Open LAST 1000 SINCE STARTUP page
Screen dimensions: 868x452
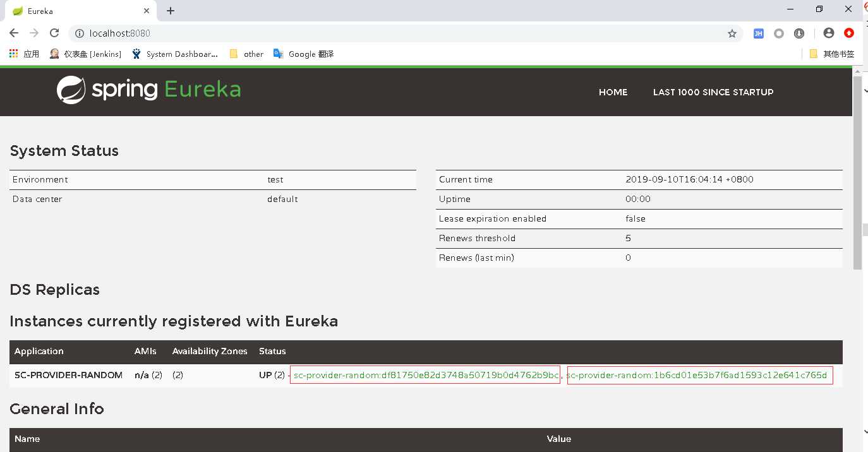point(713,92)
